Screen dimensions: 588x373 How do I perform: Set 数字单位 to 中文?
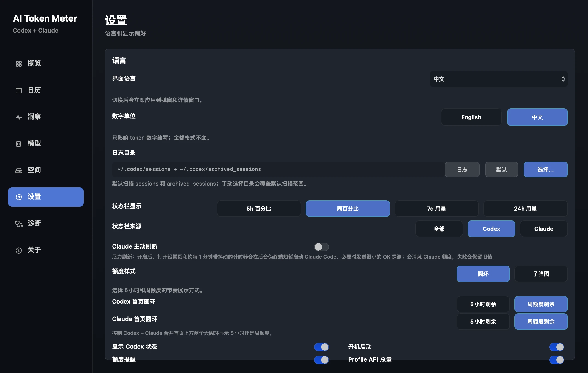537,117
